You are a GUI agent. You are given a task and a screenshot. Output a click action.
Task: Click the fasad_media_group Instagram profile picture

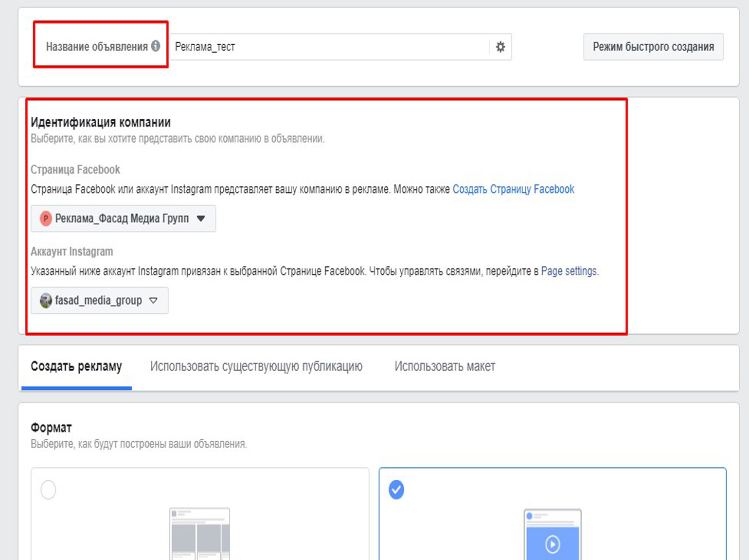click(46, 301)
